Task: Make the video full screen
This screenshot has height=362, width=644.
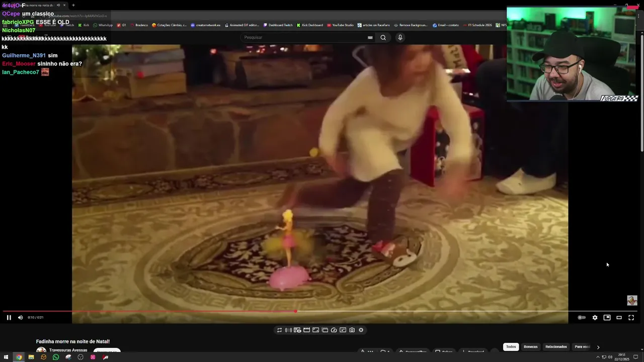Action: tap(631, 317)
